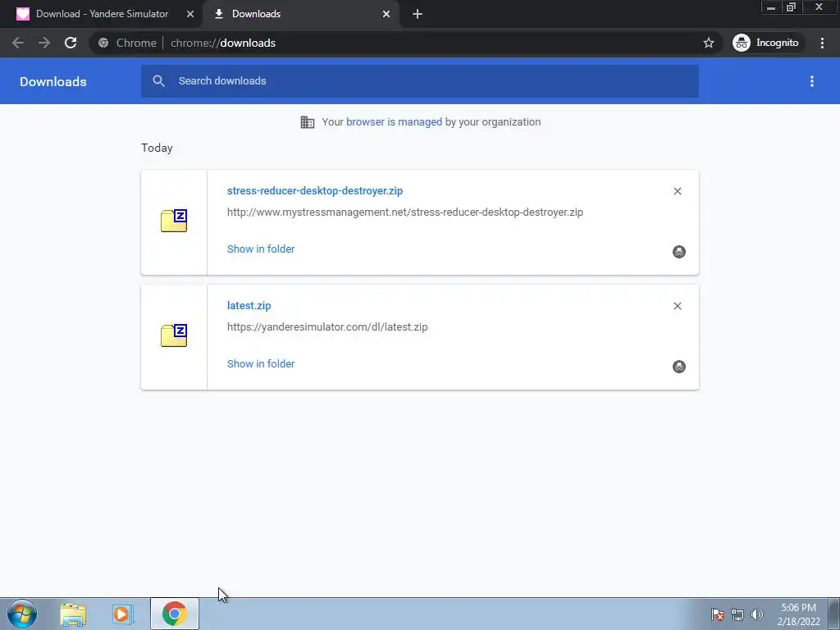
Task: Click incognito badge on stress-reducer download
Action: coord(678,252)
